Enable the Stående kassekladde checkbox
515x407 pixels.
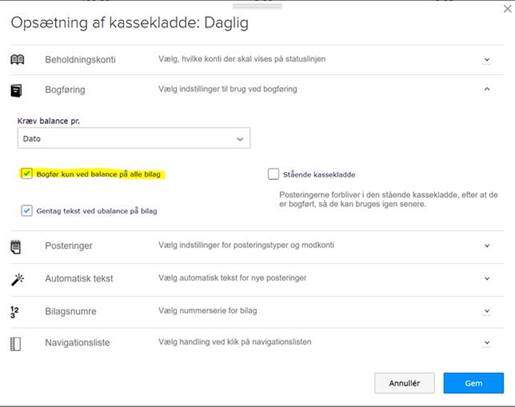click(x=273, y=174)
